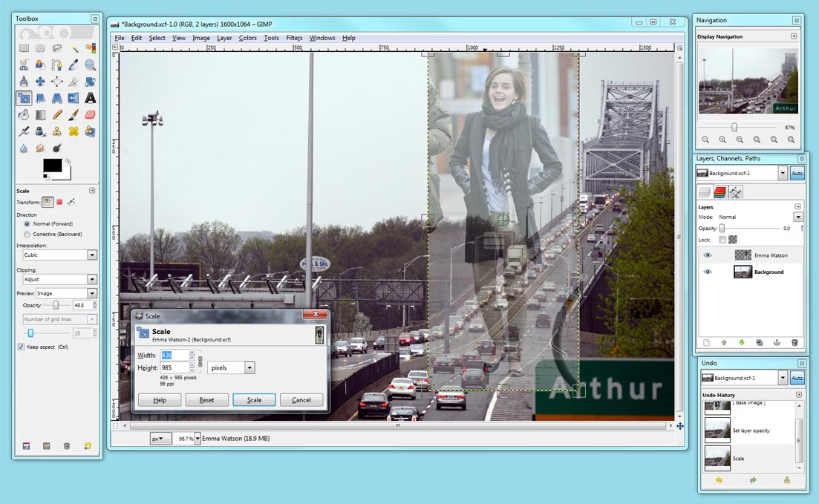The height and width of the screenshot is (504, 819).
Task: Click the duplicate layer icon
Action: (x=759, y=343)
